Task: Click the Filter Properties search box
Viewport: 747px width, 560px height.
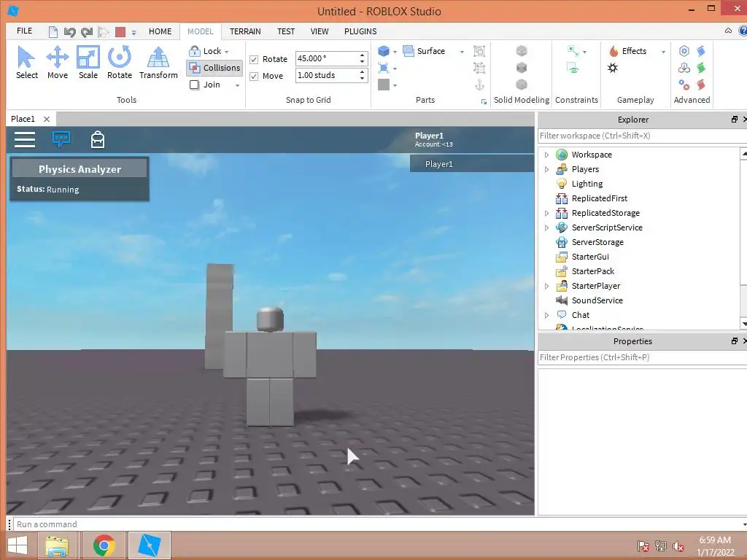Action: click(x=642, y=357)
